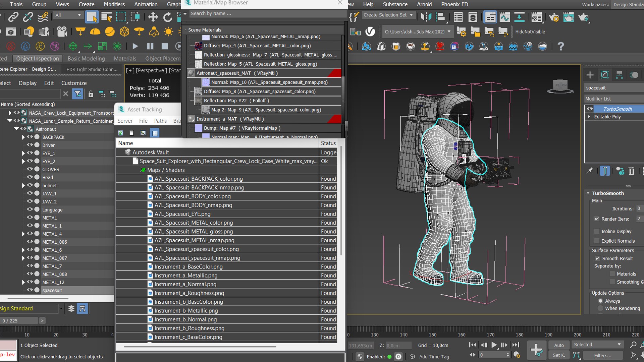Open the Create panel plus icon
The image size is (644, 362).
pos(590,75)
